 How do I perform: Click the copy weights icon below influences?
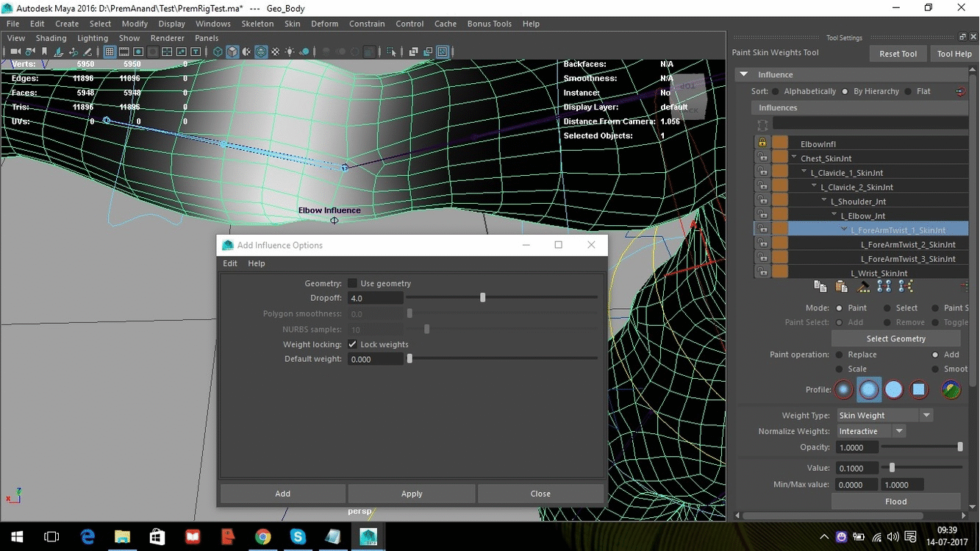click(x=820, y=287)
